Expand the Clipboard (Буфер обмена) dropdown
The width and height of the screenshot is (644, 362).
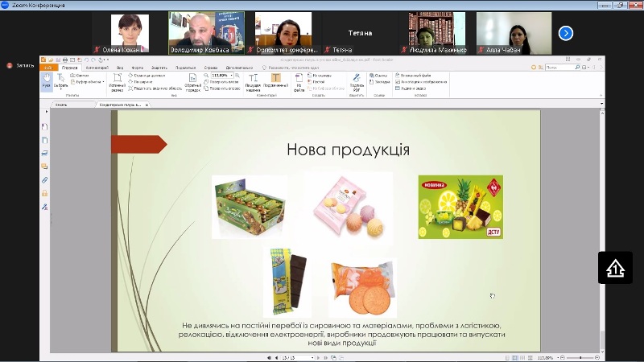coord(104,82)
